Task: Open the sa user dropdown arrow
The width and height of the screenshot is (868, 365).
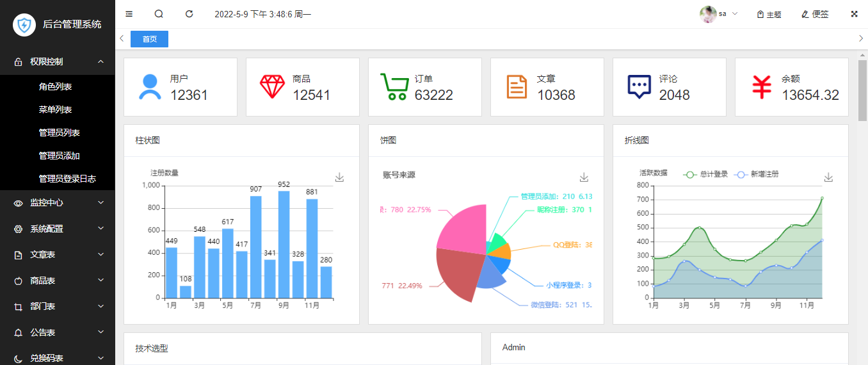Action: click(x=734, y=14)
